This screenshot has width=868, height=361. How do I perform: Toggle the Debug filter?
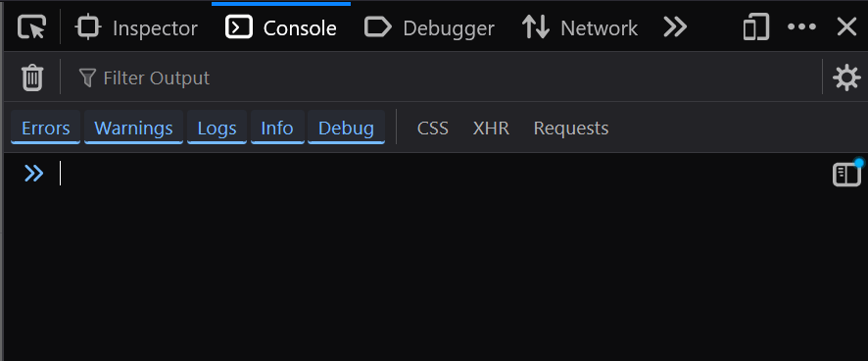click(346, 129)
